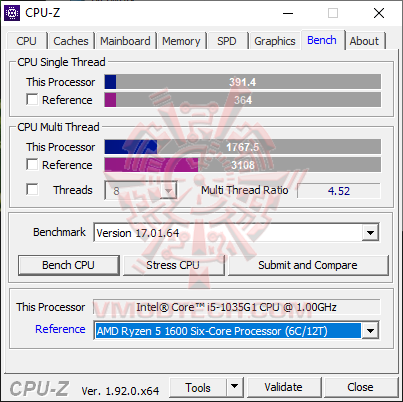Select the SPD tab
This screenshot has width=403, height=402.
[x=227, y=41]
